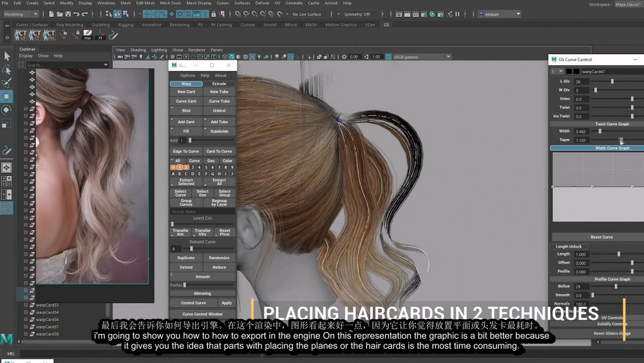644x363 pixels.
Task: Select warpCard38 in the Outliner
Action: [x=47, y=334]
